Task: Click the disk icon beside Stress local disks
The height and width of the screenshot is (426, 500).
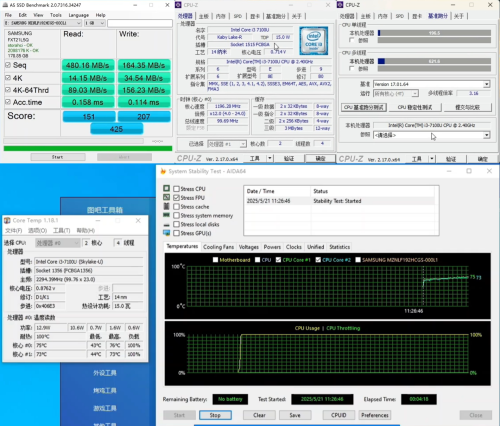Action: pyautogui.click(x=166, y=224)
